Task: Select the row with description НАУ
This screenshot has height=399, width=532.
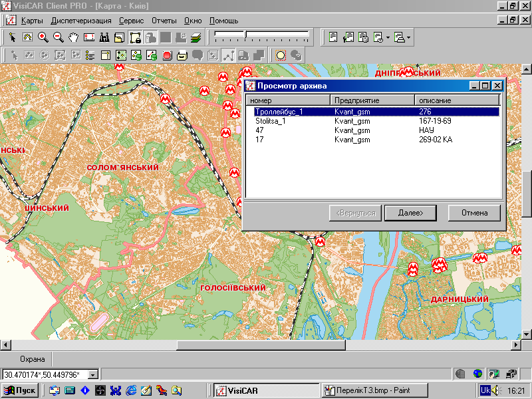Action: (376, 130)
